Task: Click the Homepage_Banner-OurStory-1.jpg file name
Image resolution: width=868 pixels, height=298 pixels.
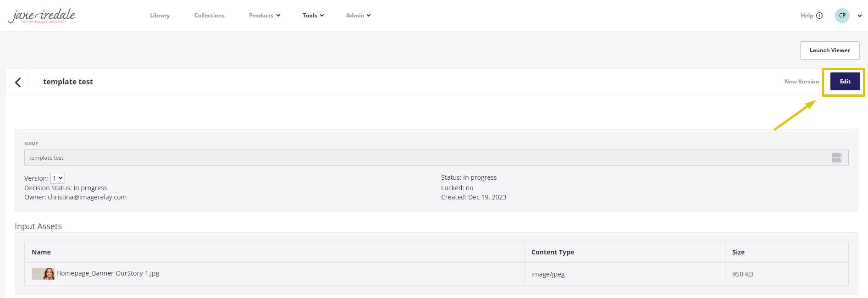Action: pos(108,273)
